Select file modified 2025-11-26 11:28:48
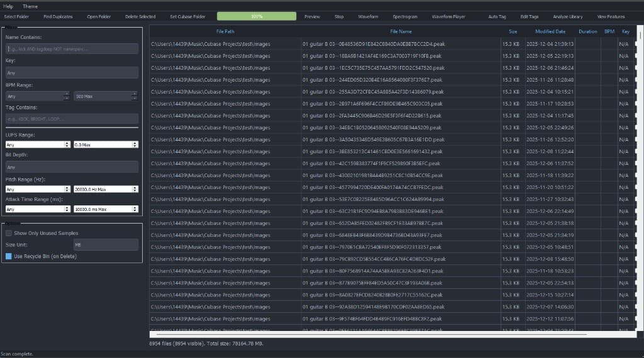 392,80
